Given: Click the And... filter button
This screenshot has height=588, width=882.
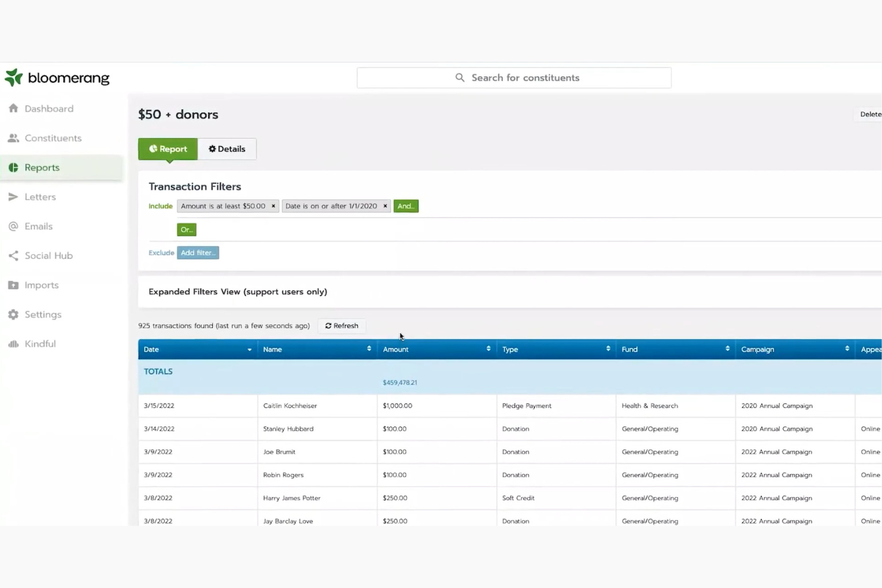Looking at the screenshot, I should coord(406,206).
